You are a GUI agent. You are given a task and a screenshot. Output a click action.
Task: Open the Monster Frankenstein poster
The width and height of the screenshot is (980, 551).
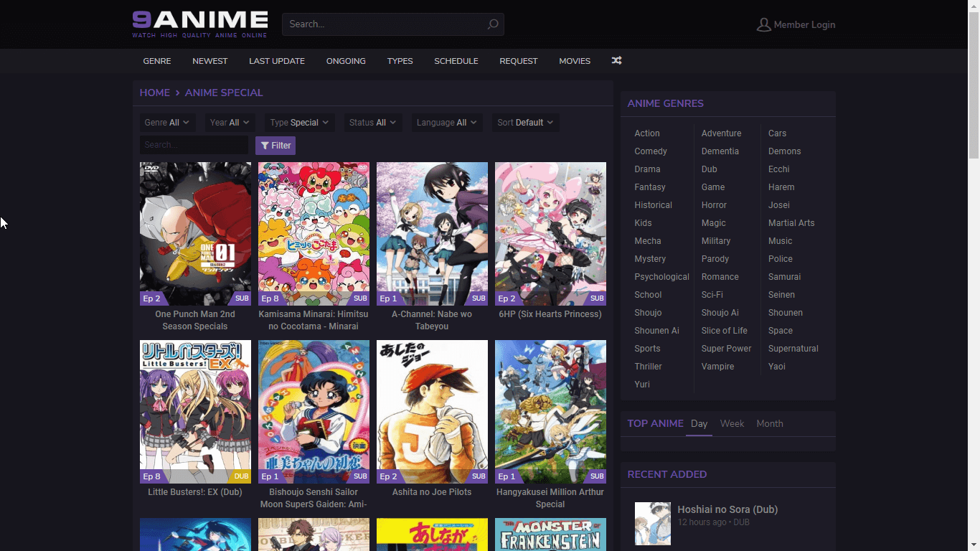click(x=550, y=534)
